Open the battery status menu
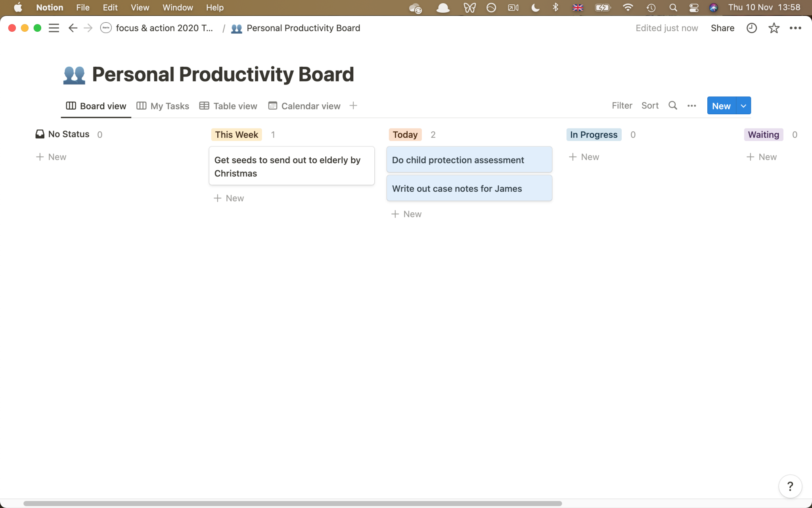The height and width of the screenshot is (508, 812). tap(603, 8)
